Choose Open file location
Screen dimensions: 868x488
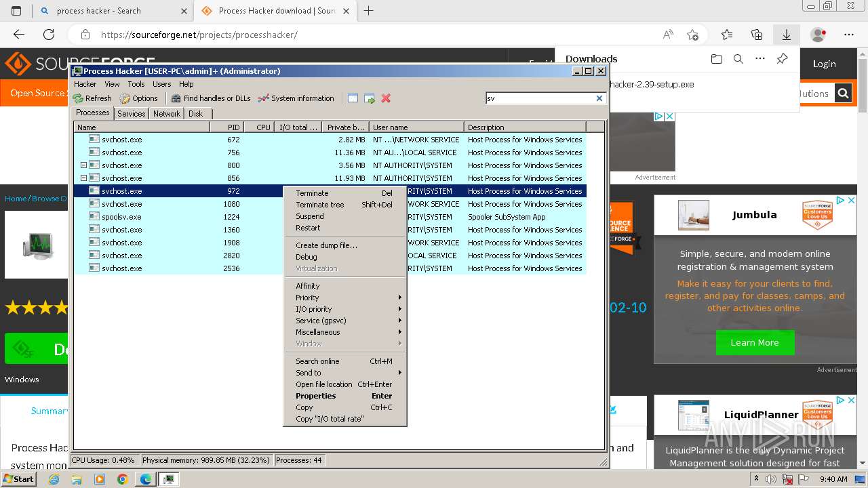(344, 384)
